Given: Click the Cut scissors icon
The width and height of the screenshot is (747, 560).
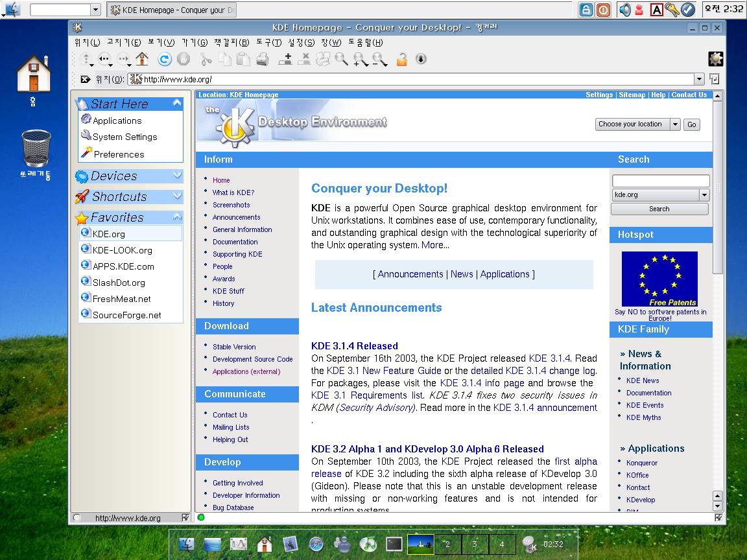Looking at the screenshot, I should point(206,59).
